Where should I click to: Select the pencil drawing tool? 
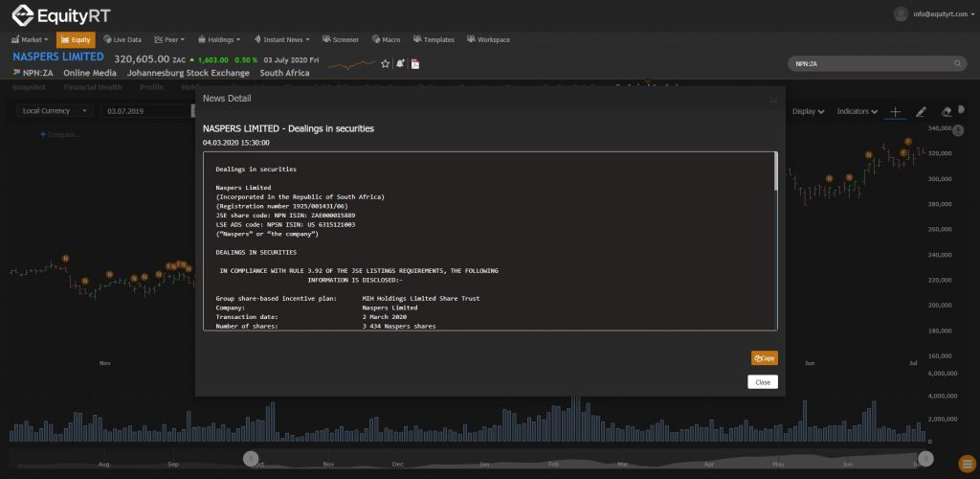tap(921, 111)
